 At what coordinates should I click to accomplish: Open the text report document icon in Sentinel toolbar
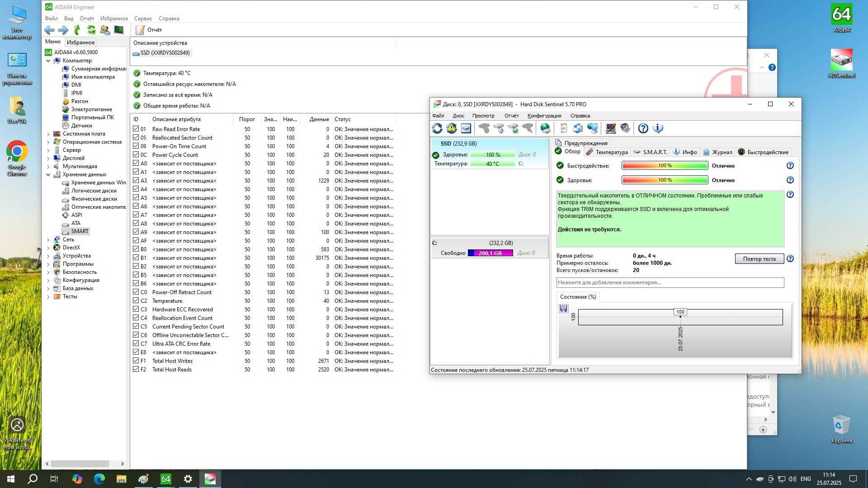point(563,128)
